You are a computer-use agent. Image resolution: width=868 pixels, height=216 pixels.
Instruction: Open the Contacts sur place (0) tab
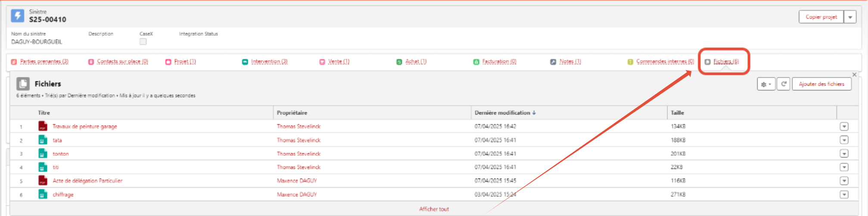pyautogui.click(x=122, y=62)
